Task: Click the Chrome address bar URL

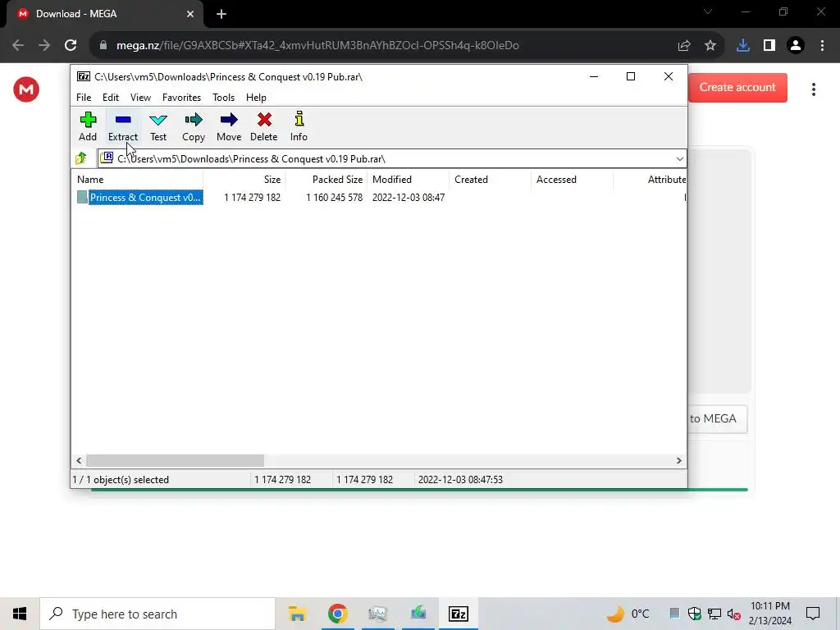Action: [317, 46]
